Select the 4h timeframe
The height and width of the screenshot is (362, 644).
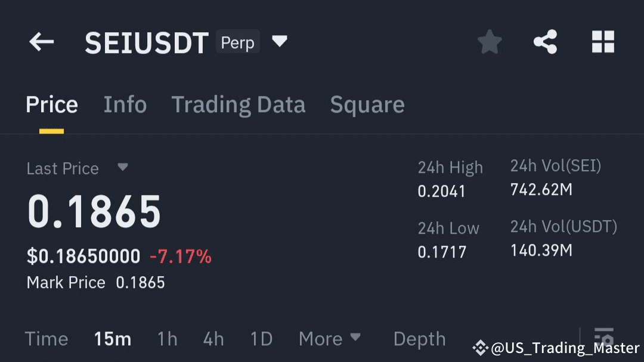click(x=213, y=339)
